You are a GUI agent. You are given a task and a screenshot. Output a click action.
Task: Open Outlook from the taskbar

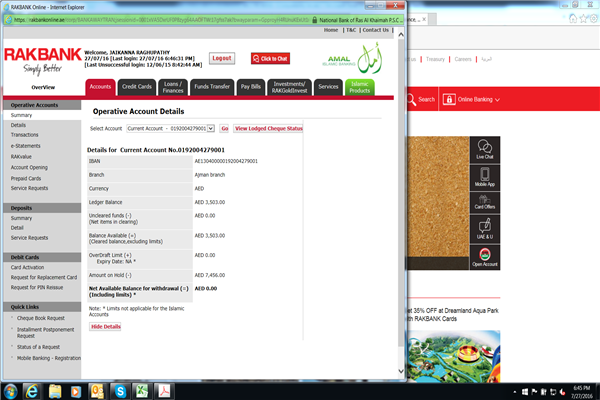point(97,392)
